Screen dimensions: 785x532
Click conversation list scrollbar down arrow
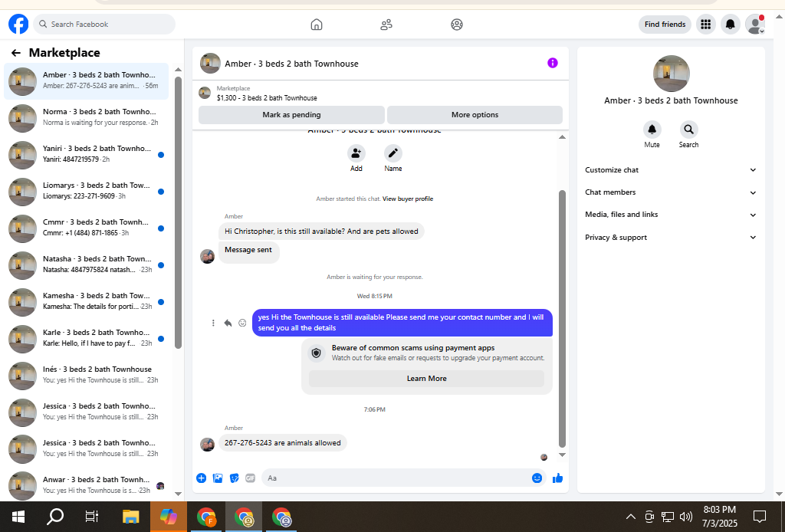(x=178, y=494)
